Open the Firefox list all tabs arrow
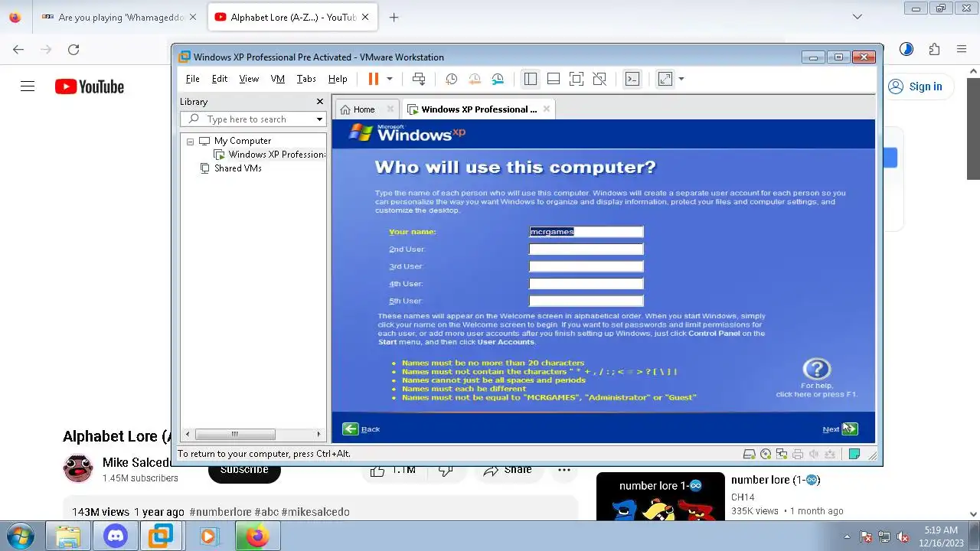The width and height of the screenshot is (980, 551). click(857, 17)
